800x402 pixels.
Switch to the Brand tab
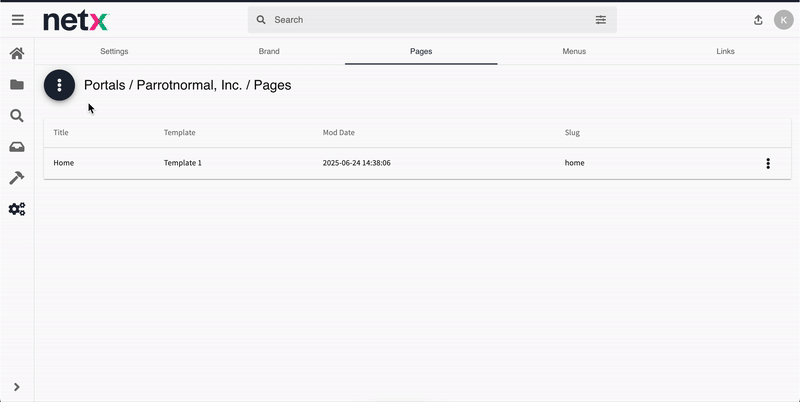point(269,51)
